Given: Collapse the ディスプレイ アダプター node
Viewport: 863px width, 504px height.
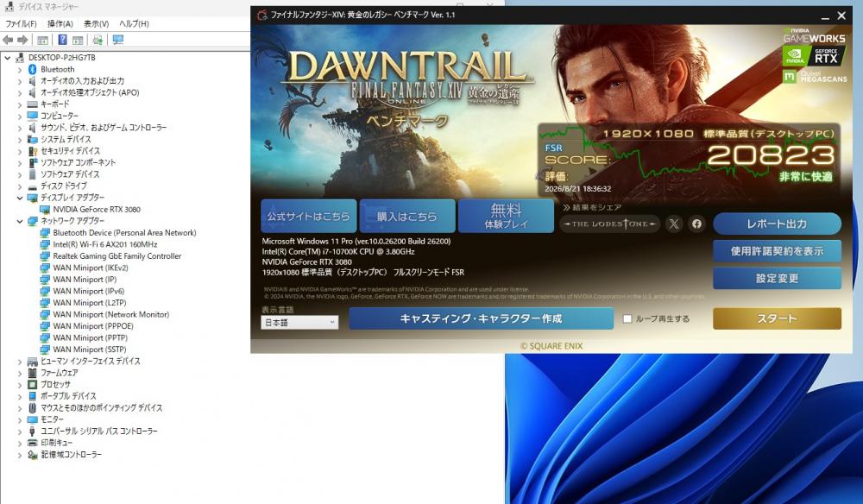Looking at the screenshot, I should (19, 198).
